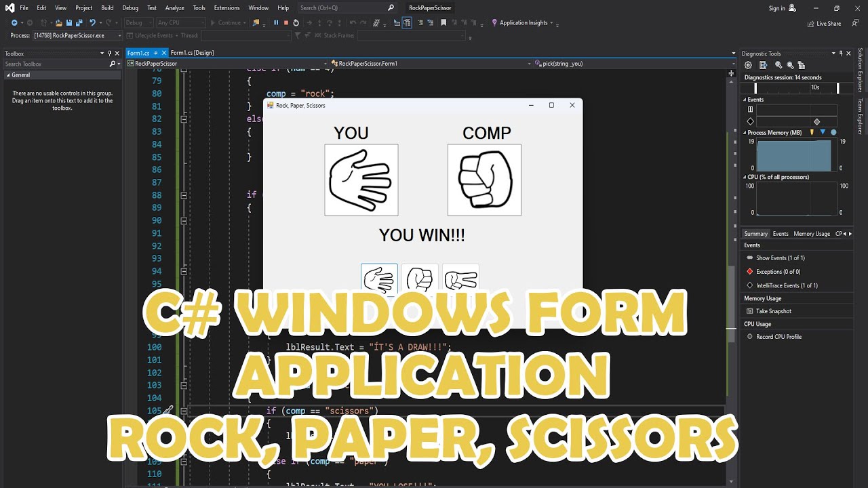Collapse the General group in Toolbox
Viewport: 868px width, 488px height.
pos(8,75)
